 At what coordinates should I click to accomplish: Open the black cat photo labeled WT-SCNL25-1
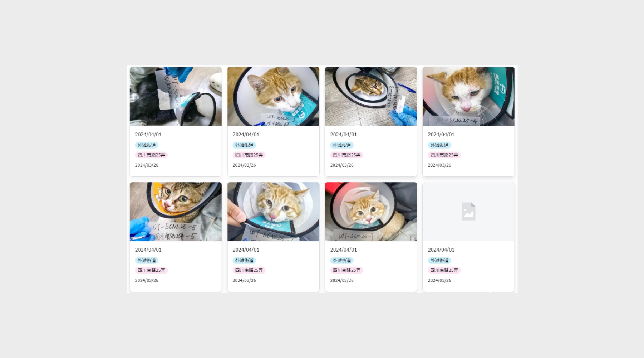(176, 96)
